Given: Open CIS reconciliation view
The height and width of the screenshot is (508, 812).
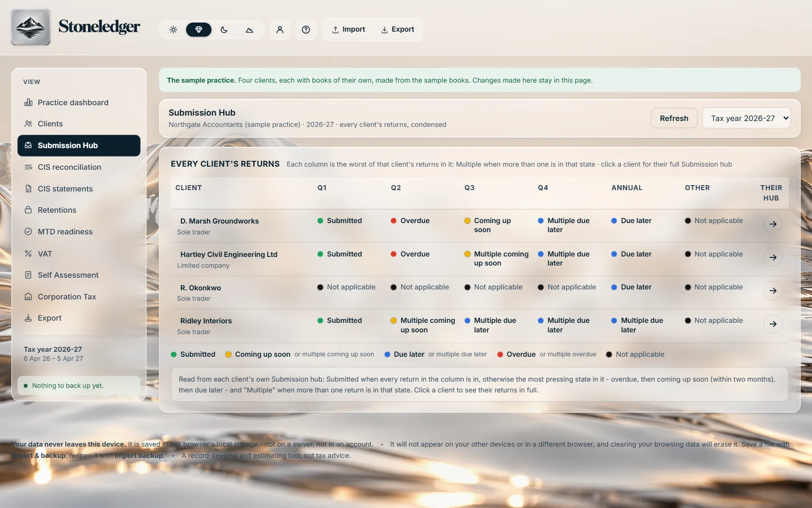Looking at the screenshot, I should click(x=79, y=167).
